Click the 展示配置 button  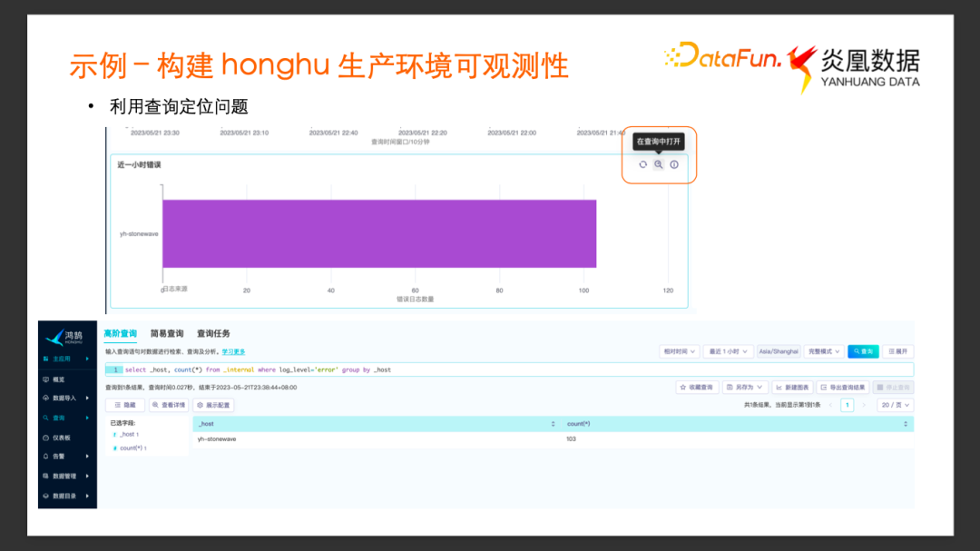pyautogui.click(x=213, y=405)
